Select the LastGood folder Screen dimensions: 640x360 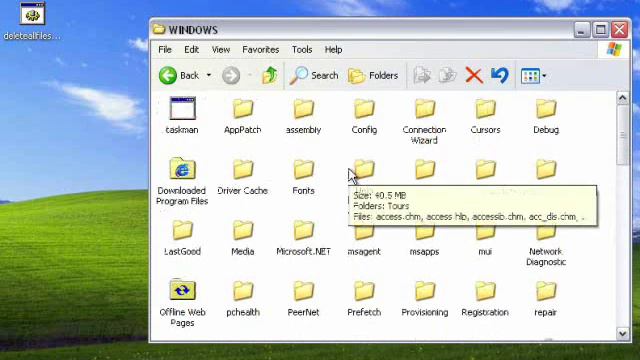(x=182, y=238)
